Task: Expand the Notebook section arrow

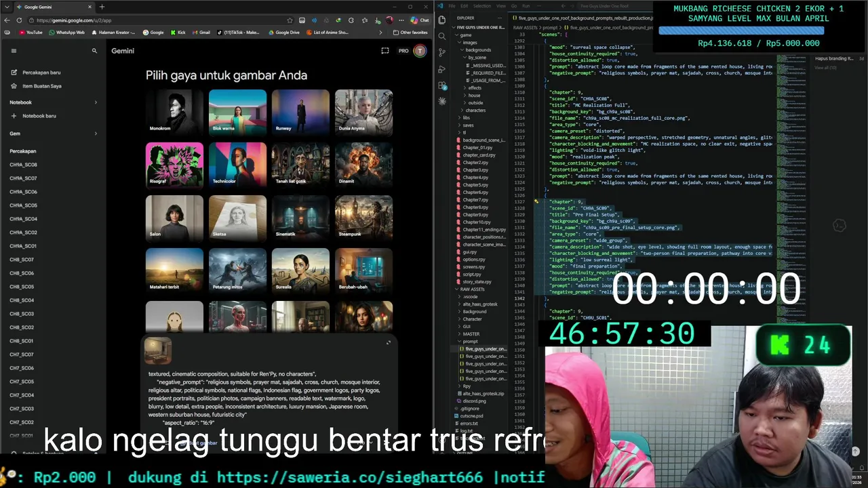Action: pyautogui.click(x=95, y=102)
